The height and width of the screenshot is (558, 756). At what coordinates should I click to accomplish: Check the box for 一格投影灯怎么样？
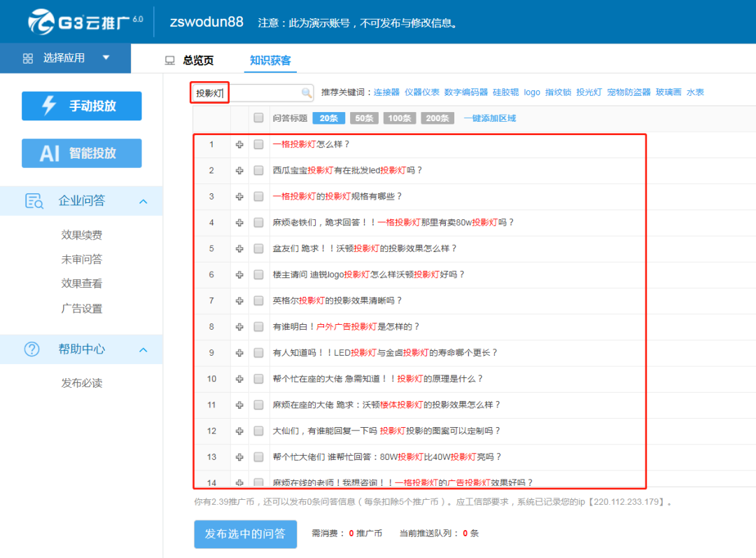(x=258, y=144)
